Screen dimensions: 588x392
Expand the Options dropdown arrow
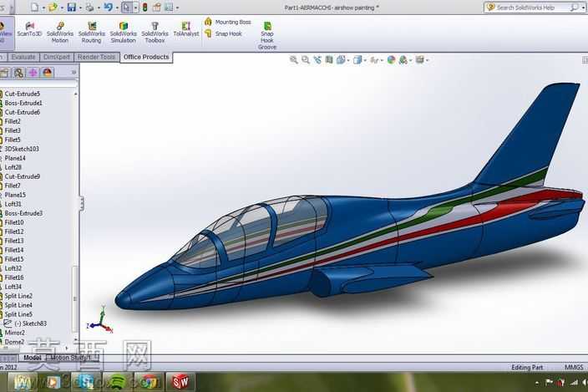pyautogui.click(x=177, y=8)
